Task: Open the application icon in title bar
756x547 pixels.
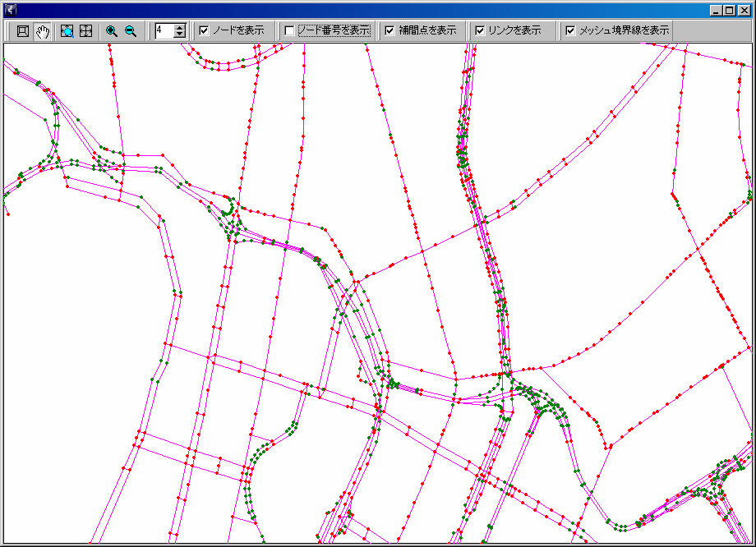Action: pos(10,10)
